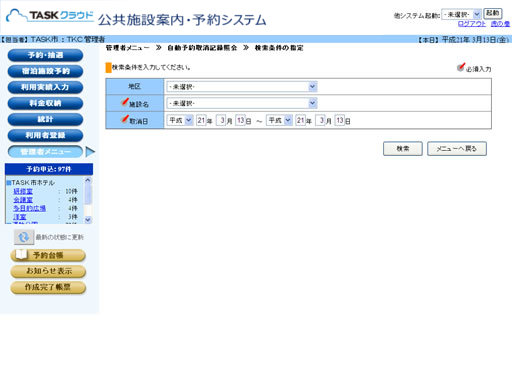
Task: Click the link right of ログアウト
Action: tap(500, 24)
